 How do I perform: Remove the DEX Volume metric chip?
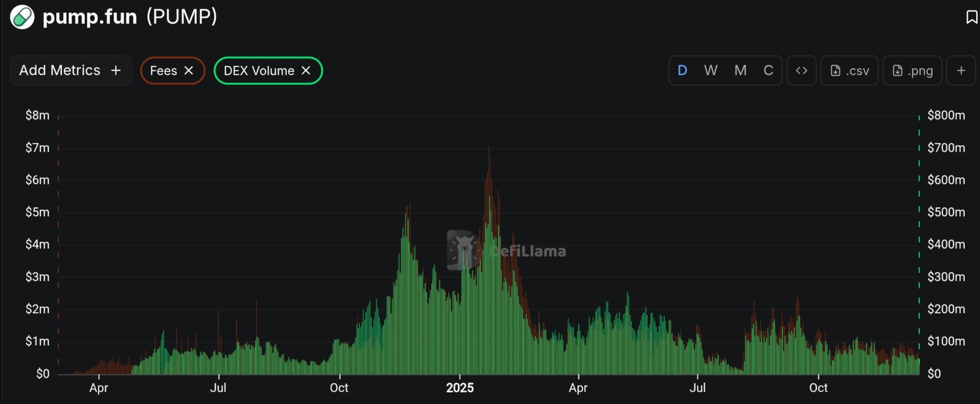click(x=306, y=70)
